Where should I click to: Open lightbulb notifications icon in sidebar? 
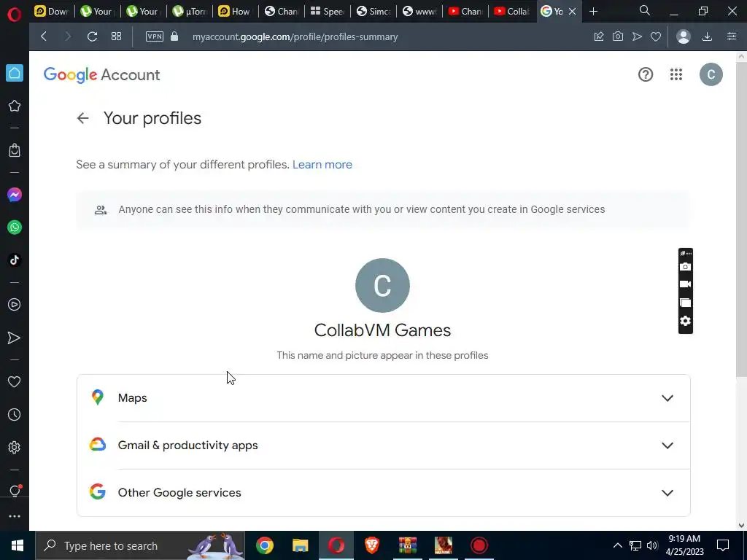pos(15,491)
